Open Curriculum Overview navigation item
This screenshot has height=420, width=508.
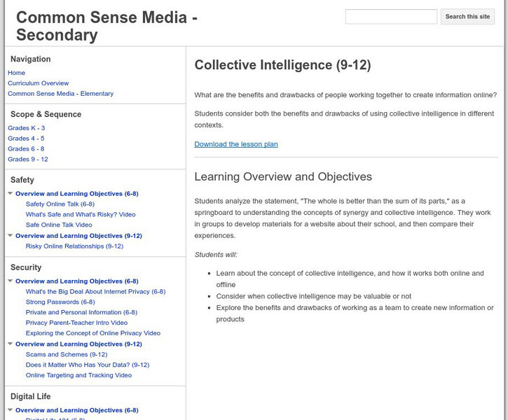(39, 83)
